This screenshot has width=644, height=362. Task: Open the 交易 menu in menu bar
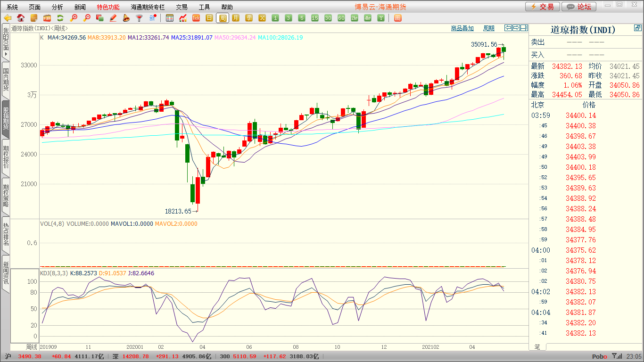point(182,7)
